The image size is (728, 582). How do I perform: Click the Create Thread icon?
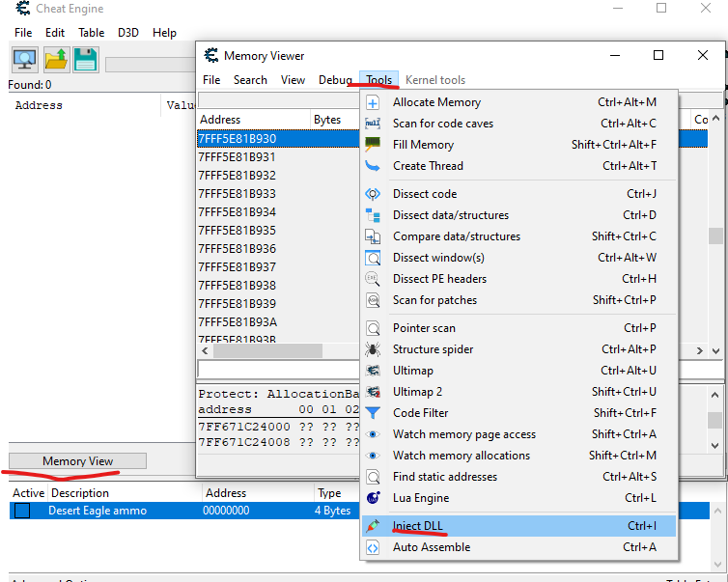tap(373, 166)
